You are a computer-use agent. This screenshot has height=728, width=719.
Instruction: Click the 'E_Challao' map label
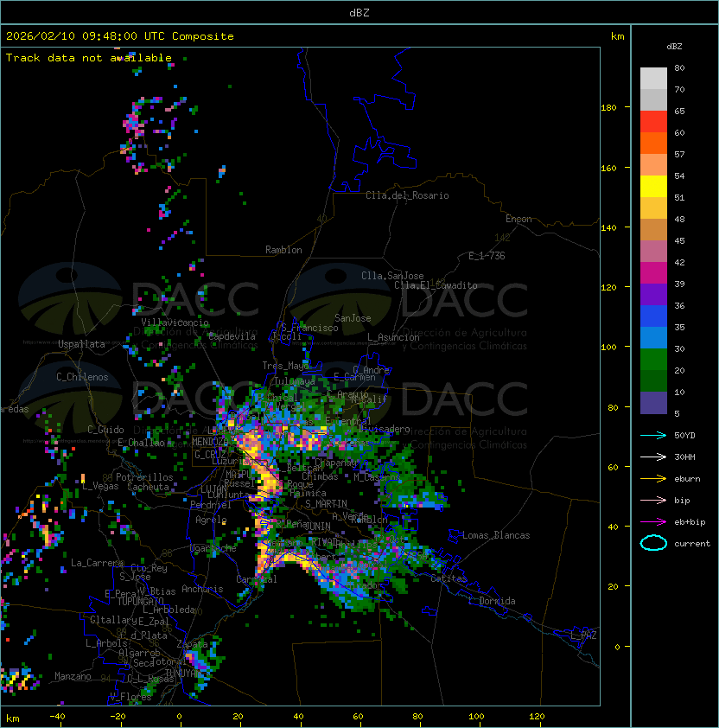click(x=141, y=443)
